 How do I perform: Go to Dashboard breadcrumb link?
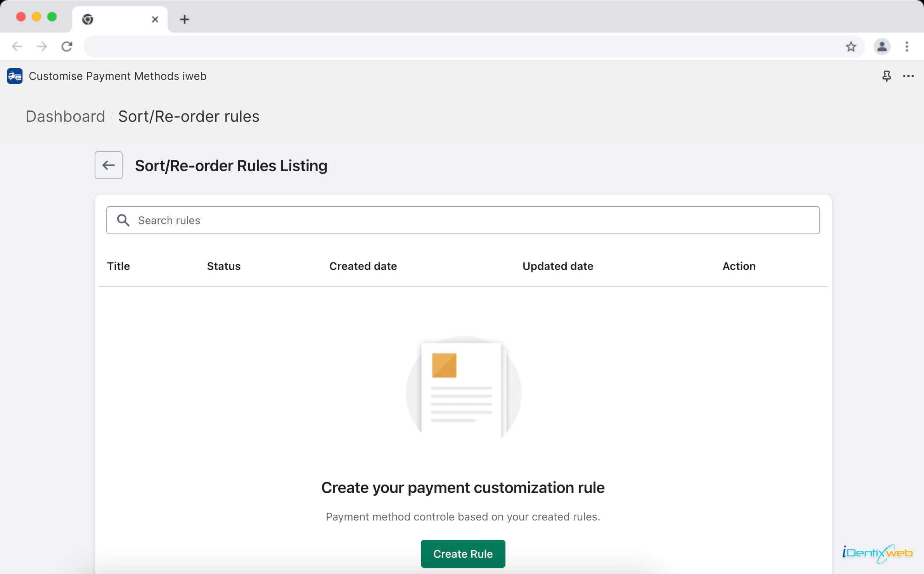click(66, 116)
